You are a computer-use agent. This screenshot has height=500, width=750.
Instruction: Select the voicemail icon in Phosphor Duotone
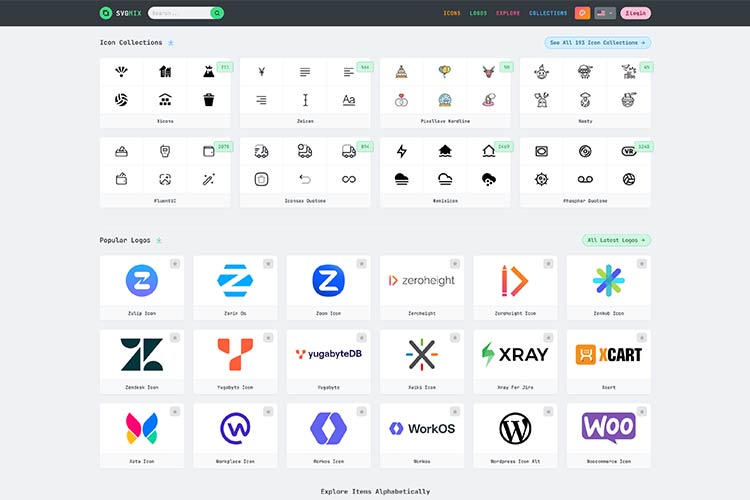coord(585,179)
